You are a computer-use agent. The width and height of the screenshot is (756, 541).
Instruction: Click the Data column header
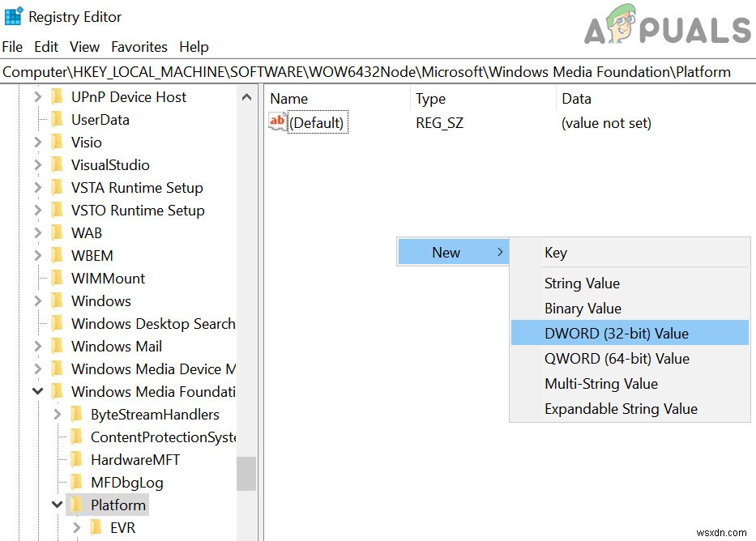tap(576, 99)
